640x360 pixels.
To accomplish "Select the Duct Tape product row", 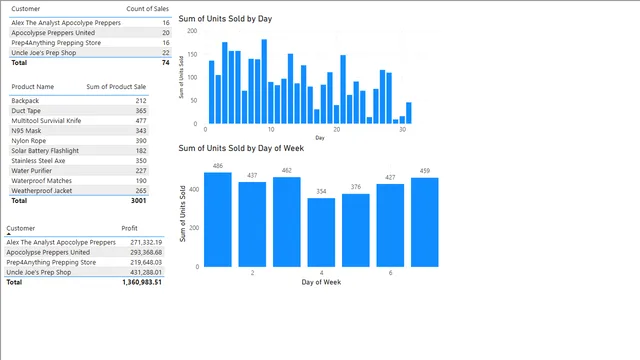I will tap(79, 111).
